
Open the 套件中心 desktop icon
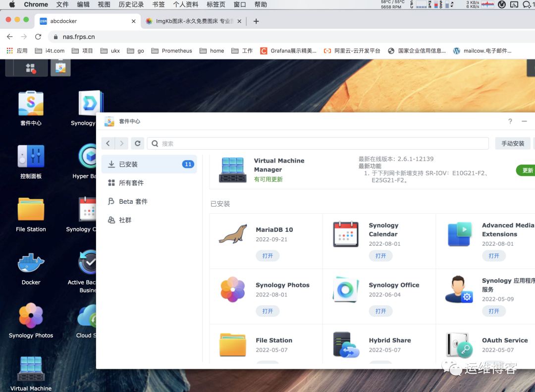31,104
